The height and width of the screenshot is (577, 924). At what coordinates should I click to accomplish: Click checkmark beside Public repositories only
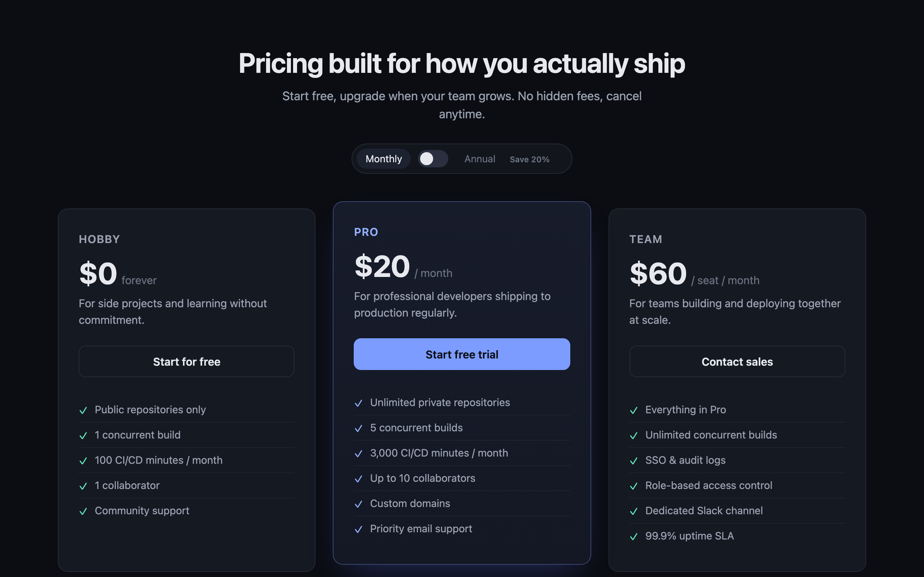pyautogui.click(x=83, y=410)
